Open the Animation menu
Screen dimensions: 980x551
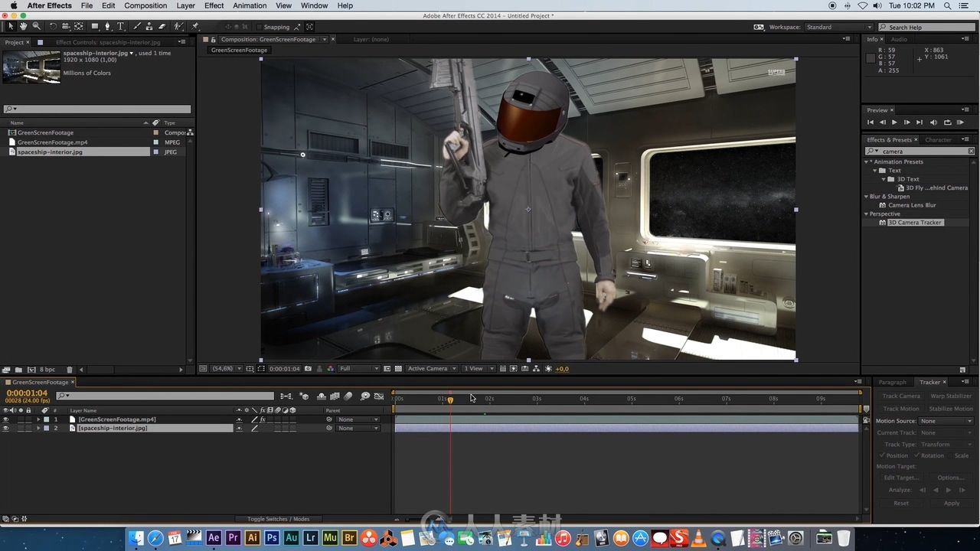[250, 5]
